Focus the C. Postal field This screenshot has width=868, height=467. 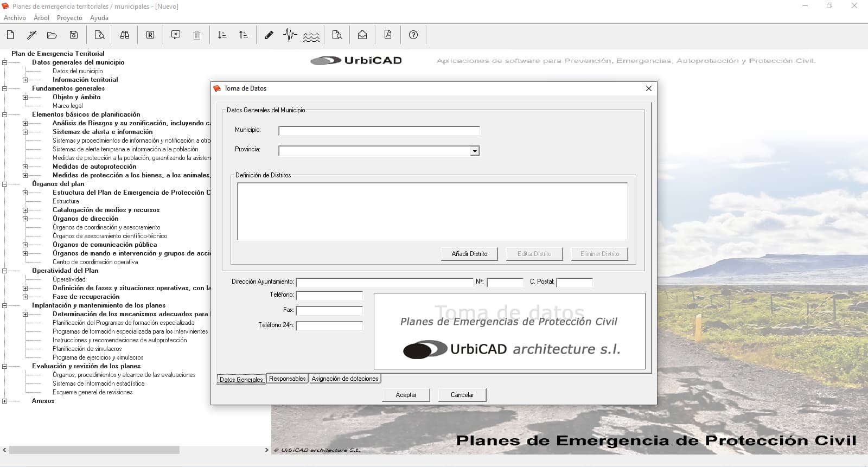[575, 282]
